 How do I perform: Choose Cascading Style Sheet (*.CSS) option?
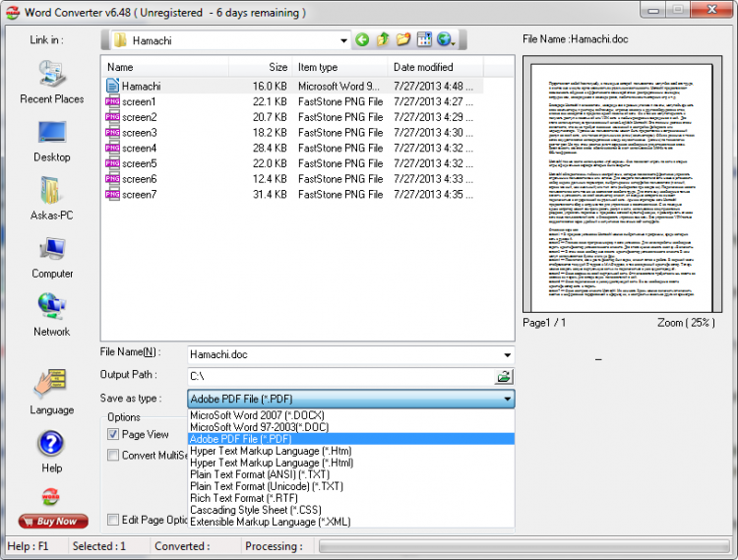350,510
